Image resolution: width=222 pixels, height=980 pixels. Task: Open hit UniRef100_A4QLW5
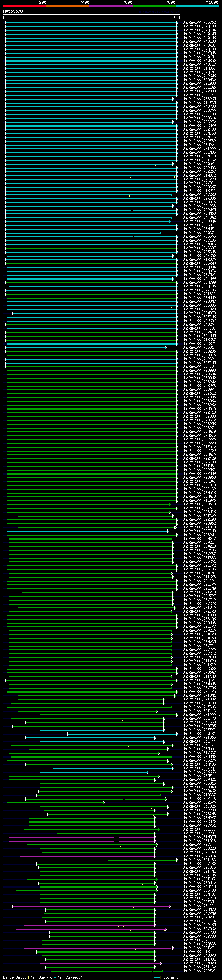click(199, 34)
